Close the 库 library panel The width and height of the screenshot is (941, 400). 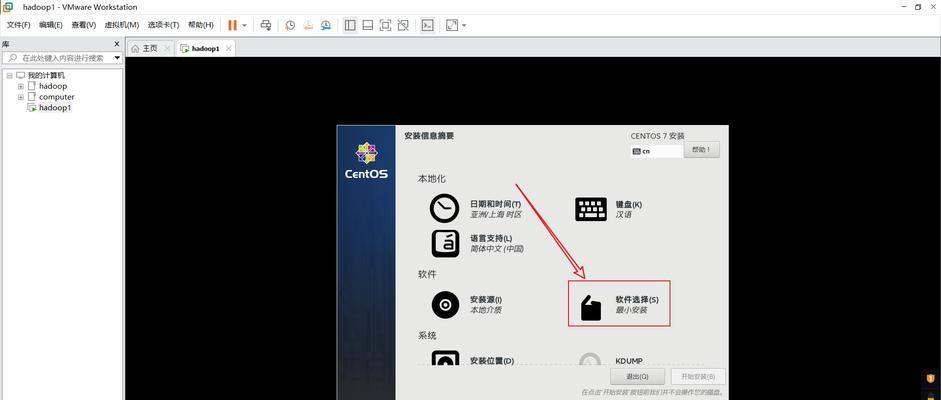click(x=117, y=44)
